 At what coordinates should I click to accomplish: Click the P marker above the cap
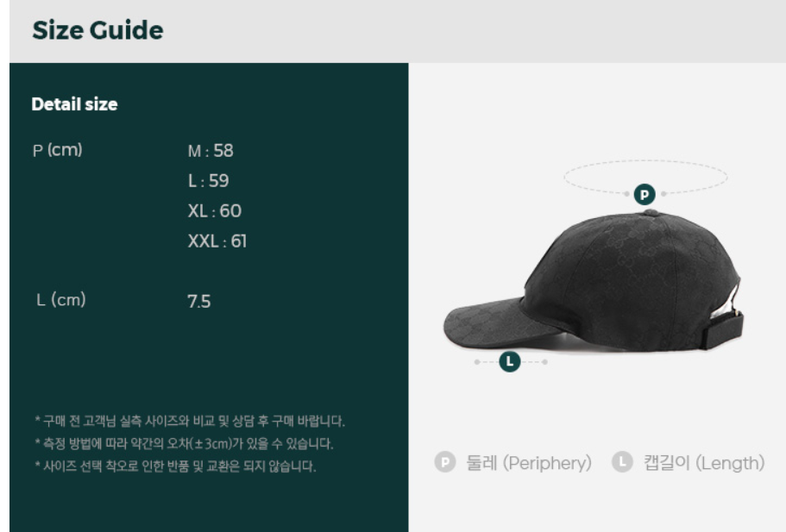coord(645,194)
